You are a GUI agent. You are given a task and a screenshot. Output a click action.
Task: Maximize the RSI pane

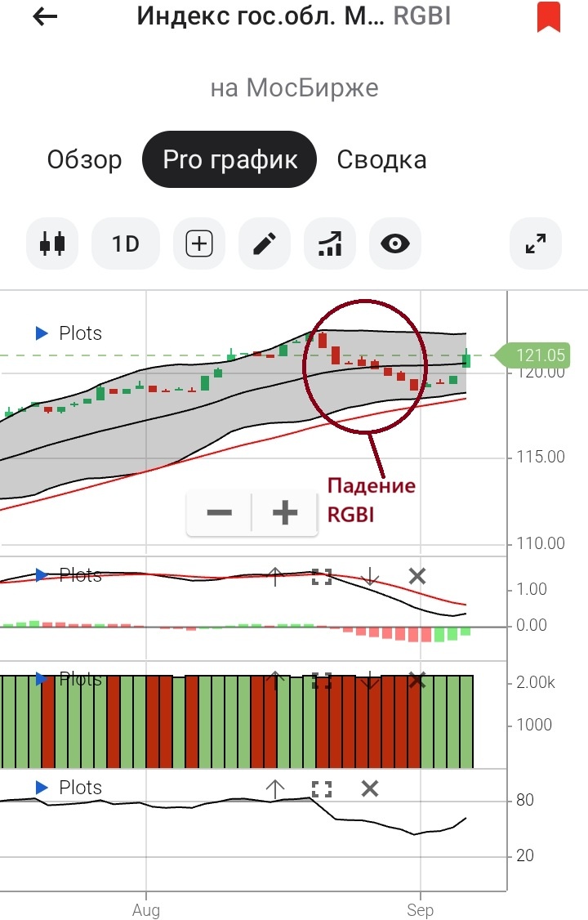tap(322, 789)
